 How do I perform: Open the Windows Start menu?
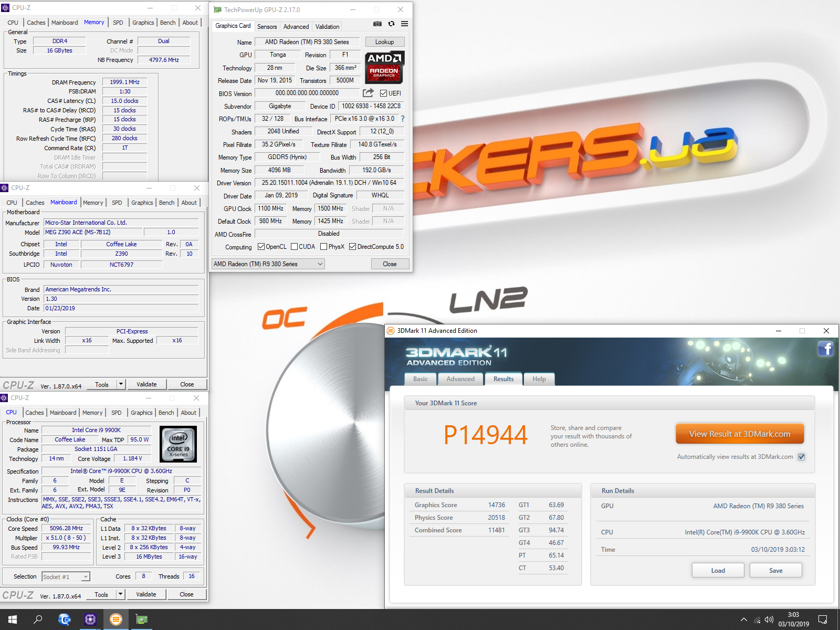[x=13, y=619]
